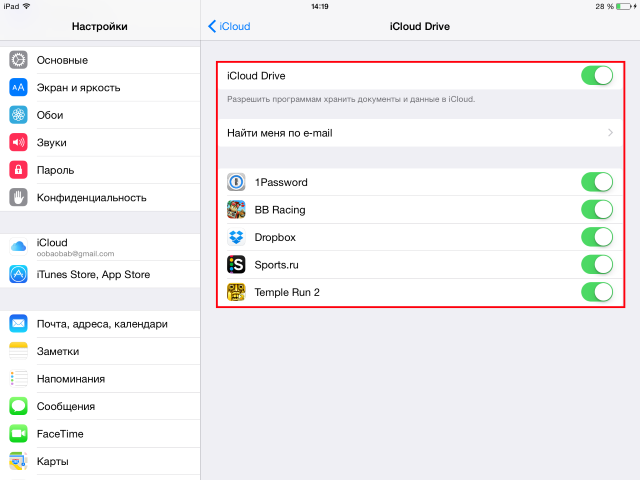Tap the Temple Run 2 app icon

coord(236,292)
